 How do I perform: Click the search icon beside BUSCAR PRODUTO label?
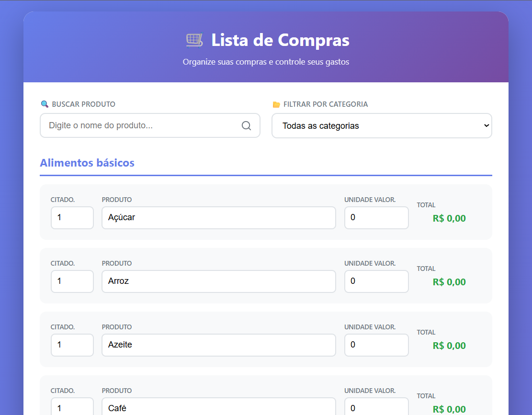click(45, 104)
